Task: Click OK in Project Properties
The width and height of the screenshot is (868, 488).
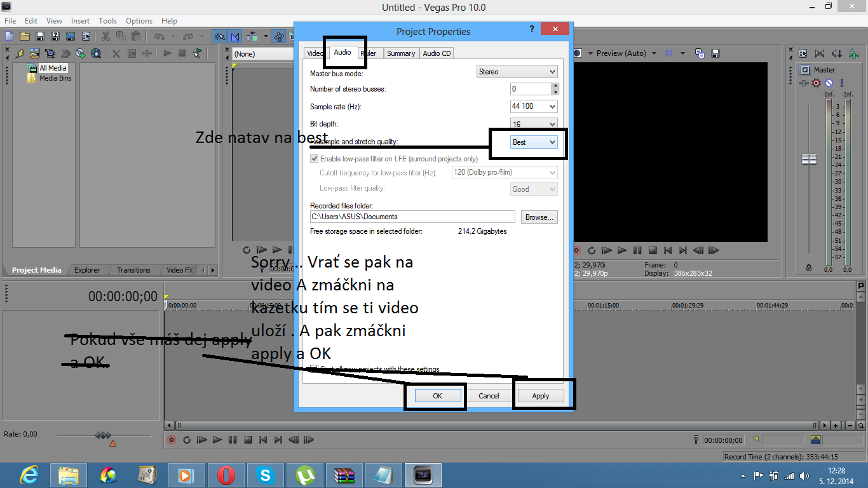Action: [x=437, y=395]
